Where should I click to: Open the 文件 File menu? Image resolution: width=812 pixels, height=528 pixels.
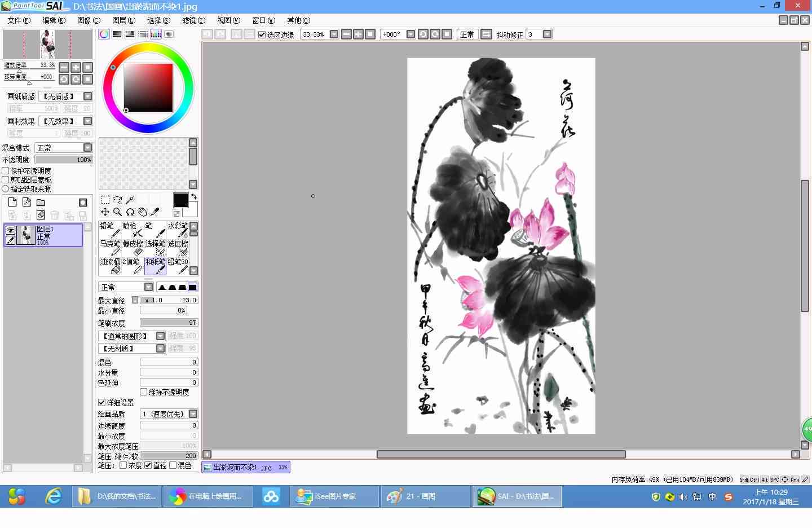[19, 20]
